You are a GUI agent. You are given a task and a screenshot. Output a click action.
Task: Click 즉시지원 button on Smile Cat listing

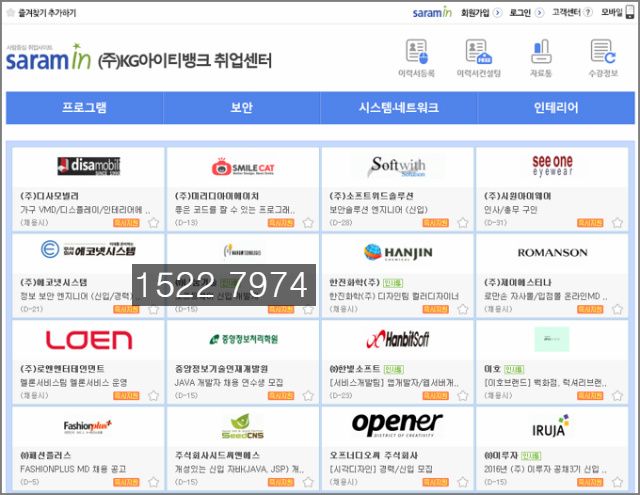(x=281, y=223)
